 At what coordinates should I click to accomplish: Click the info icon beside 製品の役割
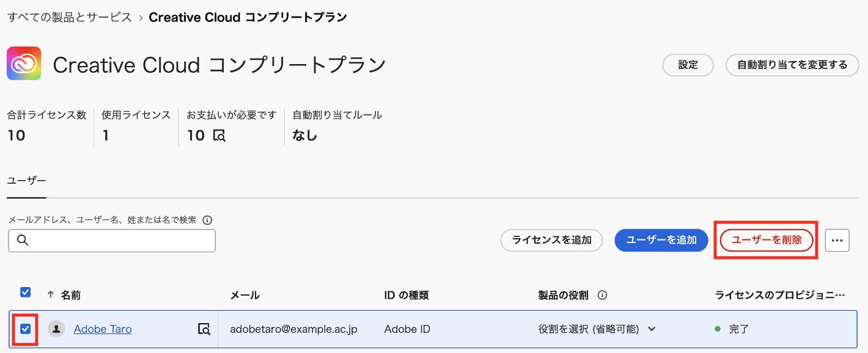tap(602, 295)
